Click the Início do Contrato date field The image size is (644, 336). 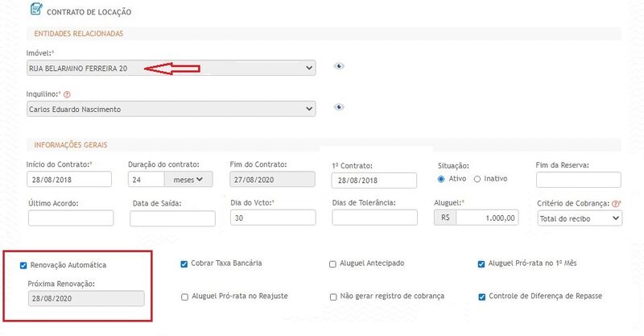tap(70, 179)
